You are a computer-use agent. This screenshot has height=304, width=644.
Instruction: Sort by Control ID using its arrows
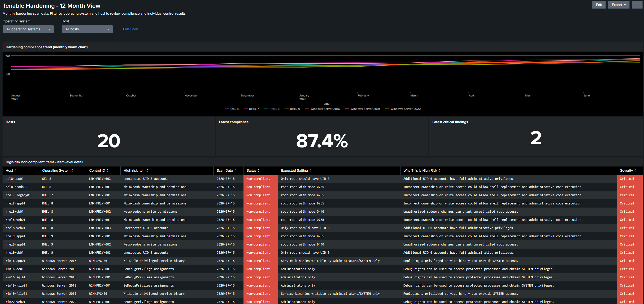(x=107, y=171)
